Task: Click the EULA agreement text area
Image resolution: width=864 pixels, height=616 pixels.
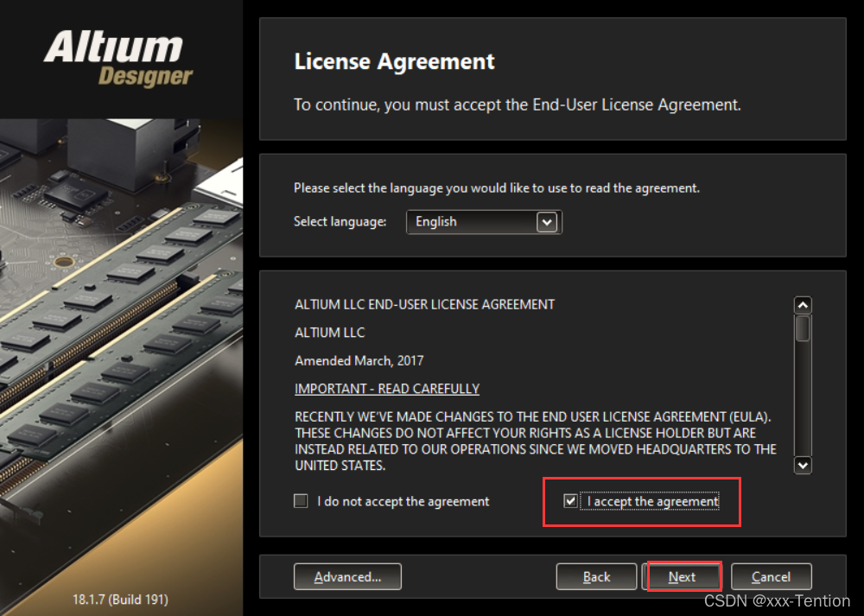Action: [537, 385]
